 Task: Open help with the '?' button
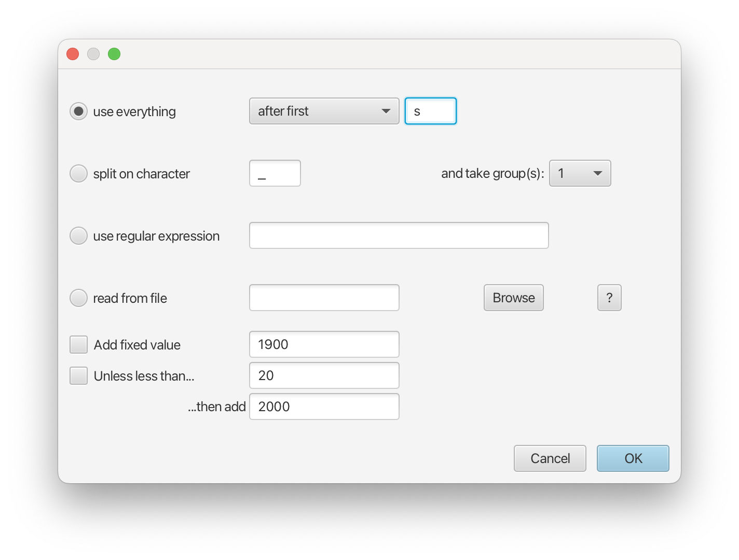coord(609,298)
